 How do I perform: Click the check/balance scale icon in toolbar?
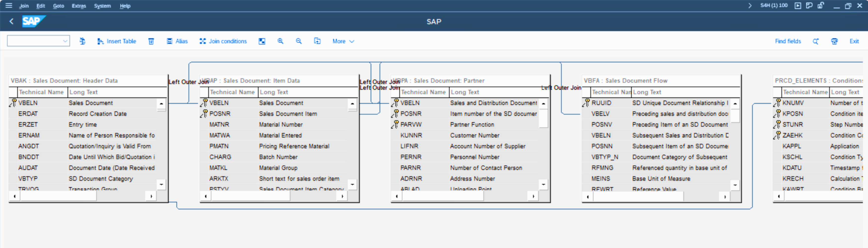click(82, 41)
